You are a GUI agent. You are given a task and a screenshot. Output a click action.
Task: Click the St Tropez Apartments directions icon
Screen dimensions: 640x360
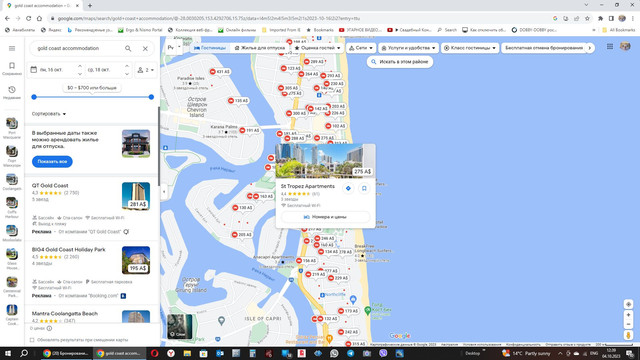pyautogui.click(x=348, y=188)
